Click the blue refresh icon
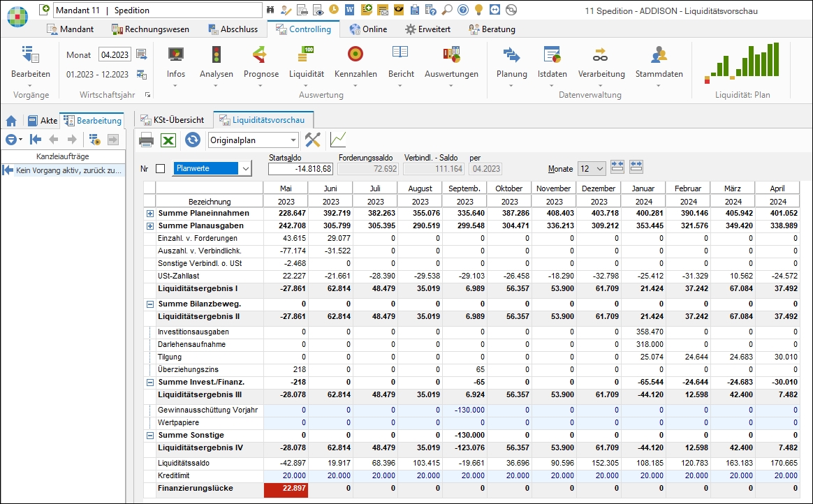The width and height of the screenshot is (813, 504). tap(192, 140)
